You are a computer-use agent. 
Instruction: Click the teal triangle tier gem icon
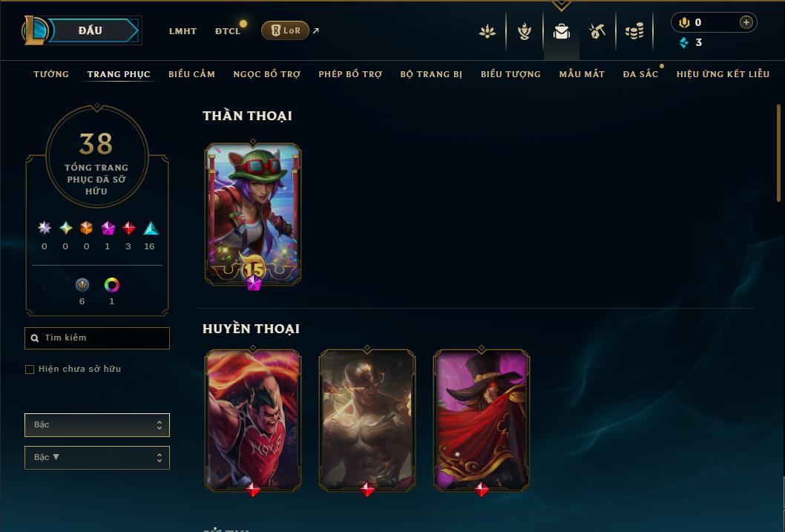[151, 229]
